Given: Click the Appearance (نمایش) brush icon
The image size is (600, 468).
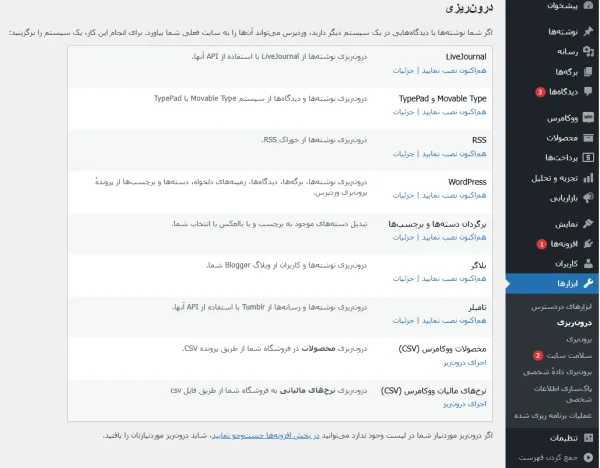Looking at the screenshot, I should (x=588, y=224).
